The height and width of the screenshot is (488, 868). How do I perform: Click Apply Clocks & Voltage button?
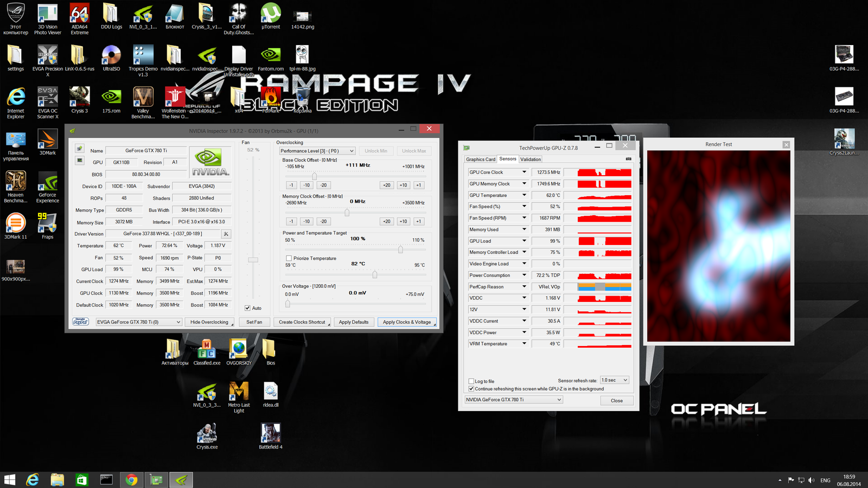click(x=407, y=322)
